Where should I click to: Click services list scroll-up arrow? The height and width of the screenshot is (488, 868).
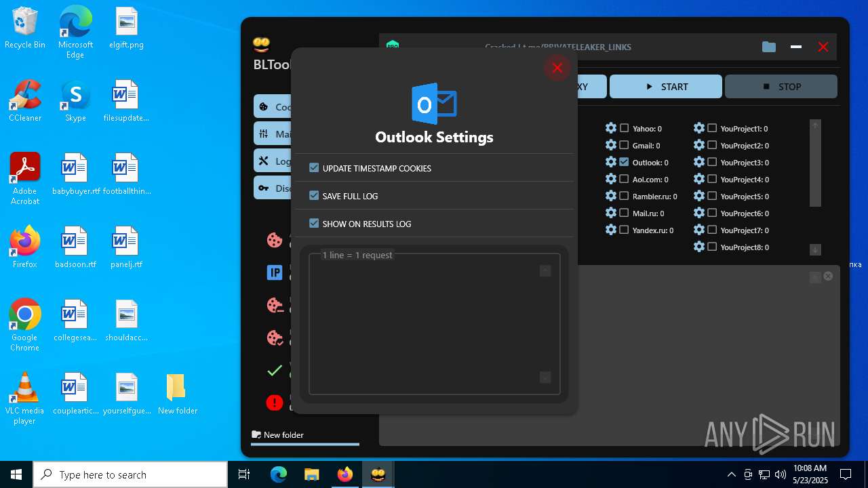point(815,125)
